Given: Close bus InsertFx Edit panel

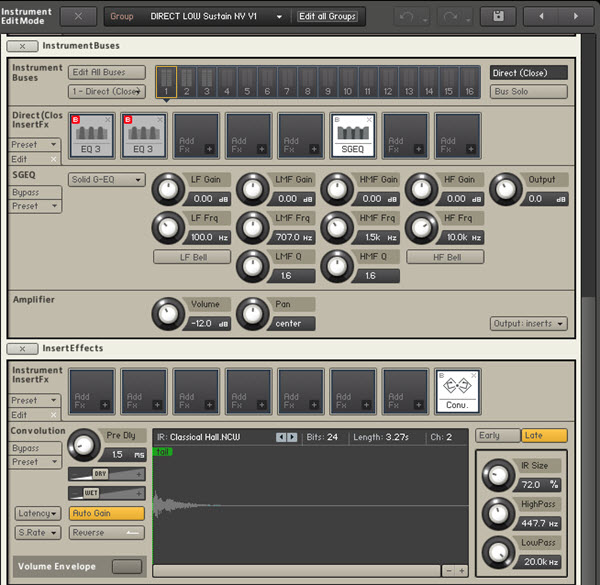Looking at the screenshot, I should [x=54, y=159].
